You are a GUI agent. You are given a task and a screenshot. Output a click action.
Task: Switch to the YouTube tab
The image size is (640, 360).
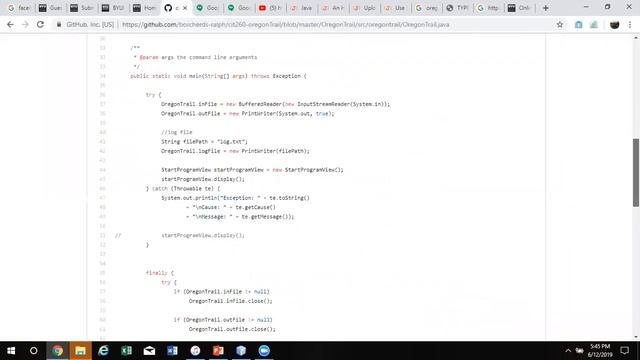click(271, 8)
